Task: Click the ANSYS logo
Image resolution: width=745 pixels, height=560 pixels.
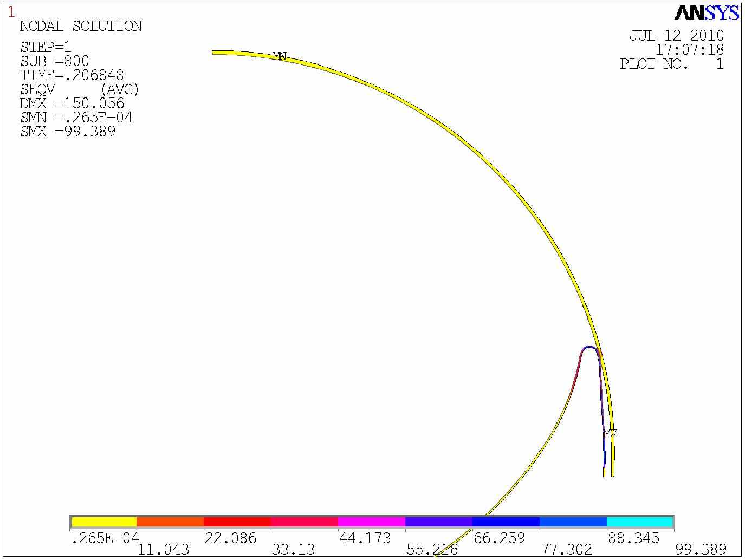Action: pos(707,14)
